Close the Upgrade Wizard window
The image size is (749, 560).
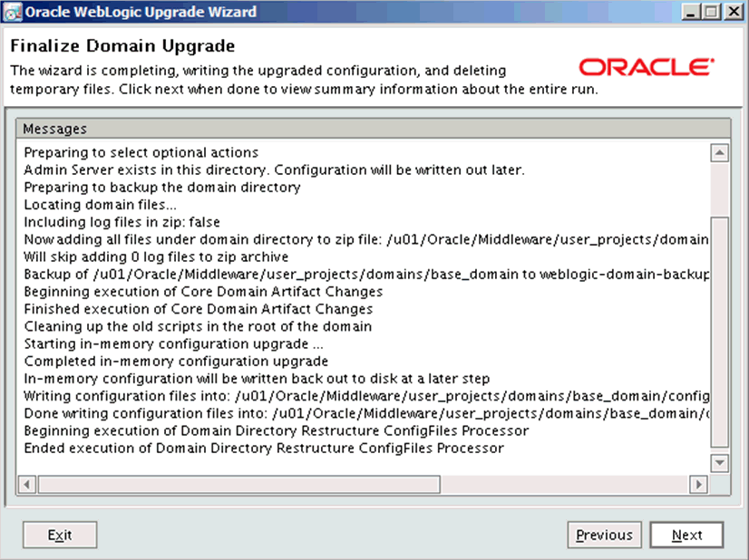pos(734,12)
